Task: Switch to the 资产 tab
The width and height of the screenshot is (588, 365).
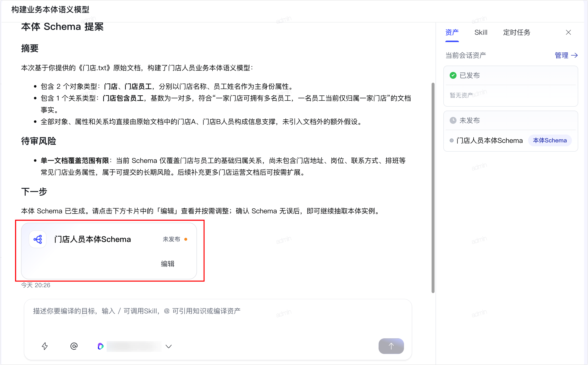Action: pyautogui.click(x=452, y=33)
